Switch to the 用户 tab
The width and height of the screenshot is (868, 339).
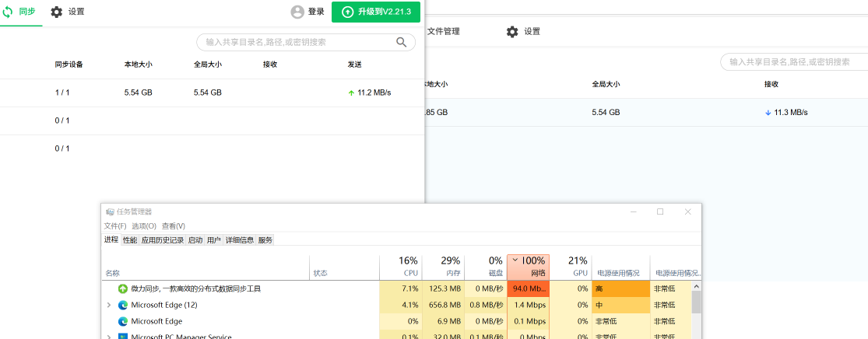(213, 240)
